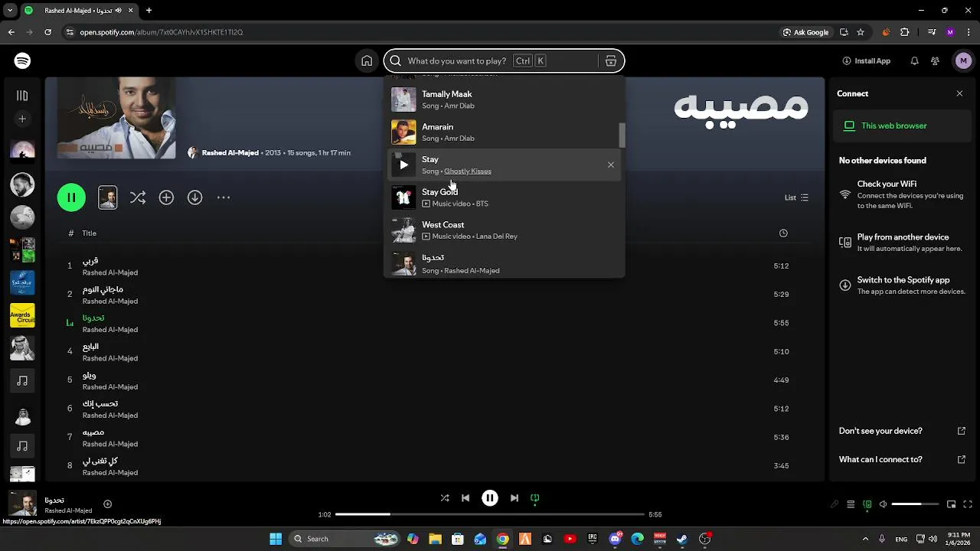Screen dimensions: 980x551
Task: Open the now playing cover art thumbnail
Action: 22,504
